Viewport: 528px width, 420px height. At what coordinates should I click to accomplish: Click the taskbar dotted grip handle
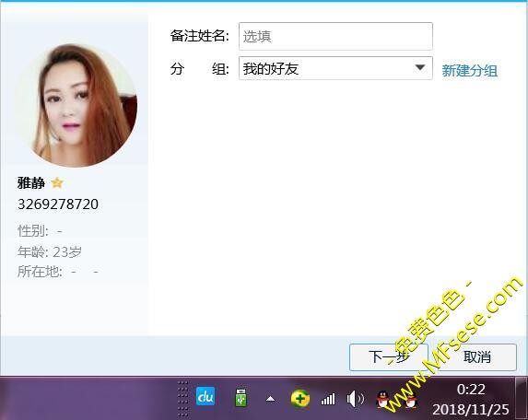(182, 399)
